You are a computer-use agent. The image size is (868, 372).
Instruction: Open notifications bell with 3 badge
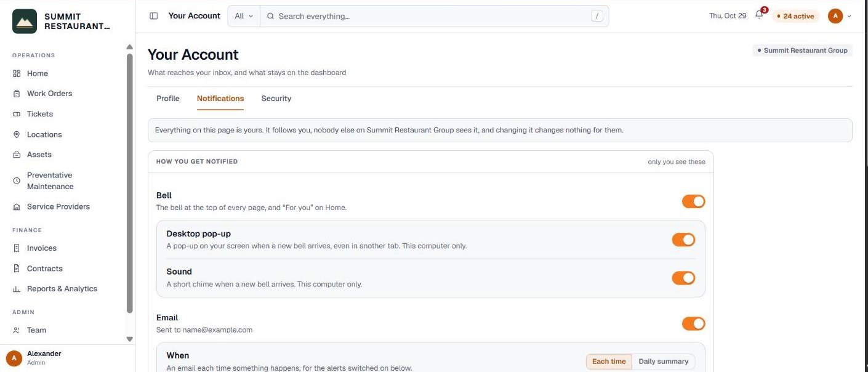pos(760,15)
